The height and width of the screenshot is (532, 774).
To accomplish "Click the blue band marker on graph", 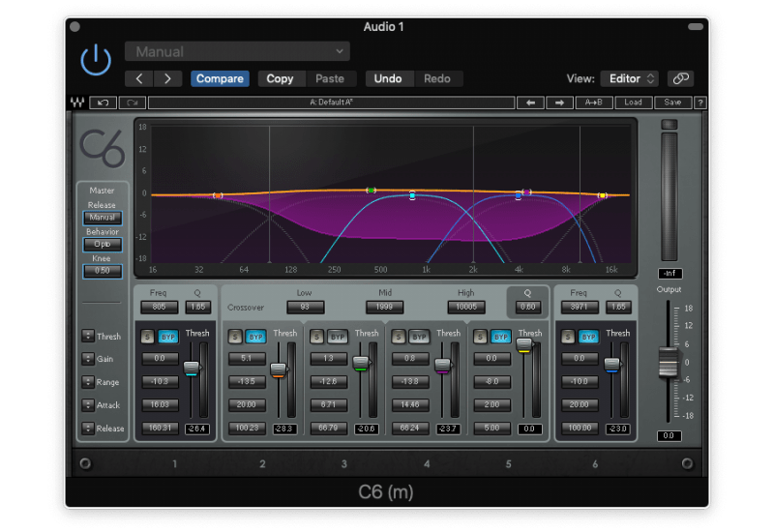I will click(518, 196).
